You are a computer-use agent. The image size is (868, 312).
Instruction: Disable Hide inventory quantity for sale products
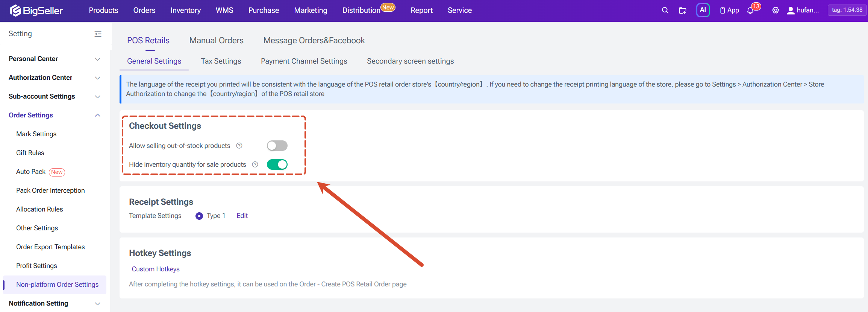[x=277, y=164]
